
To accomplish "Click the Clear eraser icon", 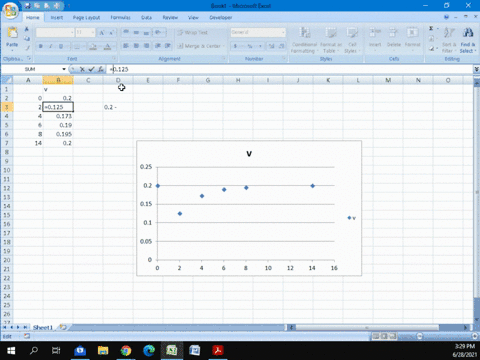I will point(431,49).
